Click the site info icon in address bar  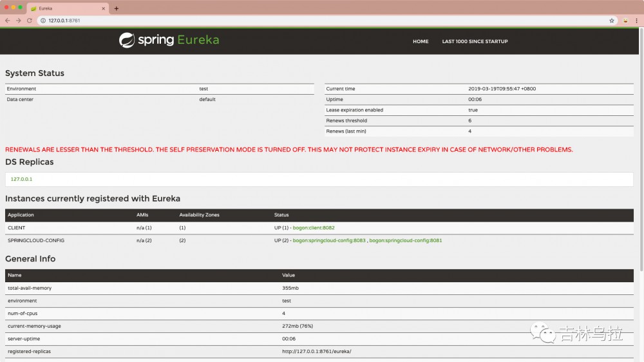pos(43,21)
